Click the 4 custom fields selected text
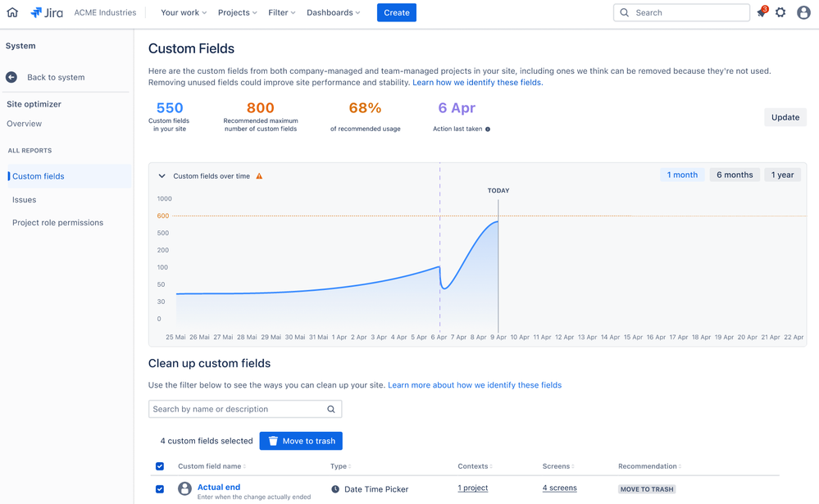 point(207,441)
